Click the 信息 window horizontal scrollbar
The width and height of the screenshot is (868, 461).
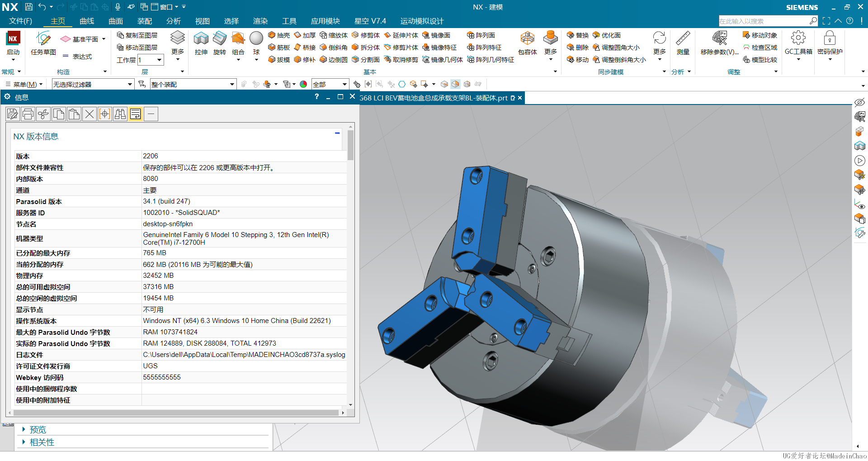[x=176, y=413]
